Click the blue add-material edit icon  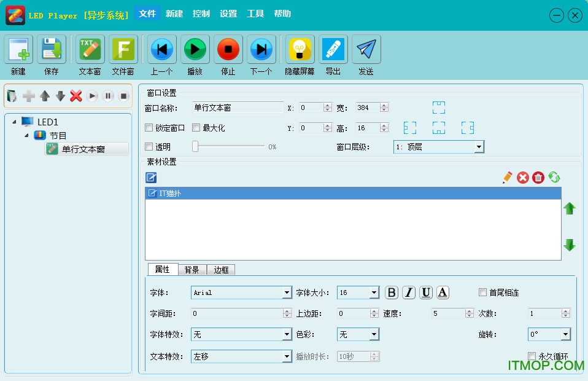(x=151, y=178)
